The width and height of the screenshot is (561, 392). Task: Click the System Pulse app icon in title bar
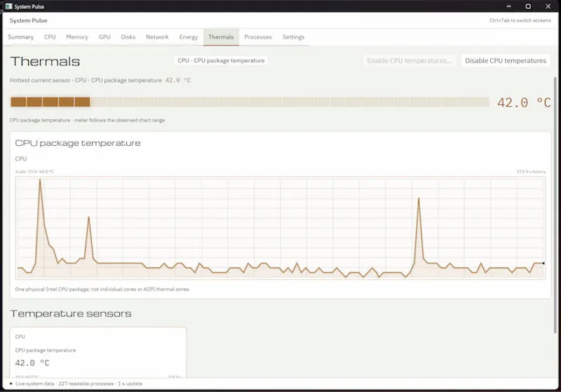(8, 6)
